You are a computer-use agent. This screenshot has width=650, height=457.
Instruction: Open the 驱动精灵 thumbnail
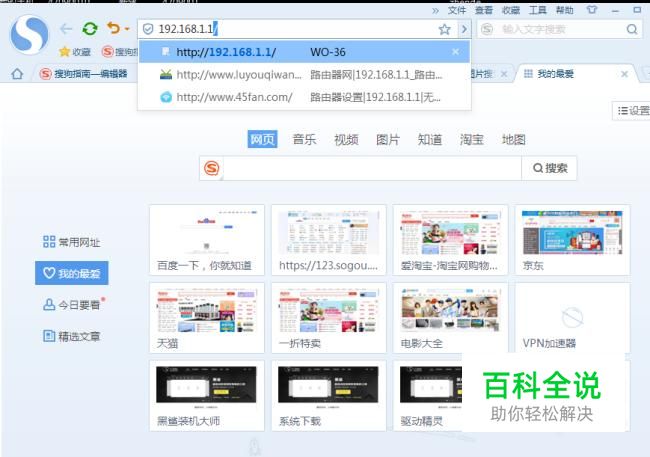pos(427,395)
